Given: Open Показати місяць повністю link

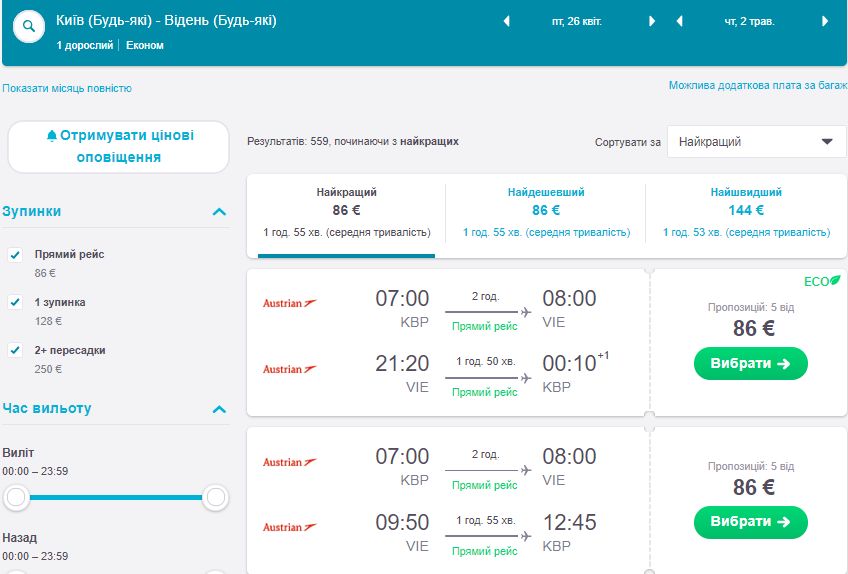Looking at the screenshot, I should pyautogui.click(x=67, y=88).
